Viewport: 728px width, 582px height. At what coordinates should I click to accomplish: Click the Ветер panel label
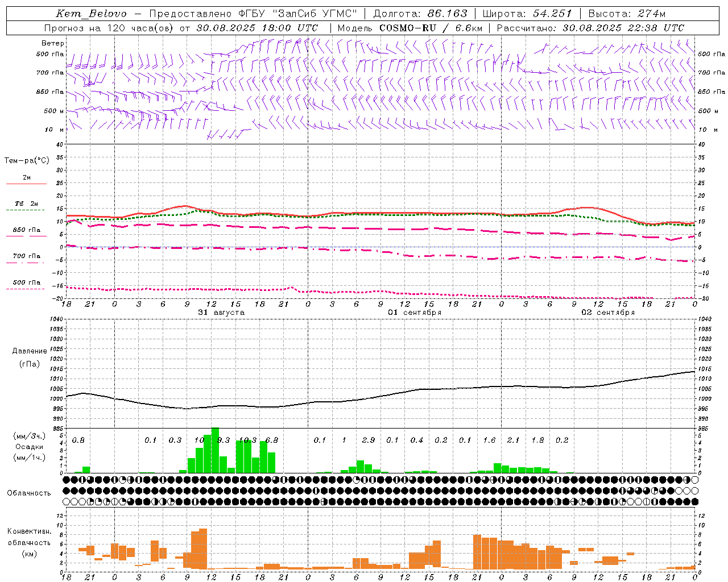pyautogui.click(x=53, y=43)
